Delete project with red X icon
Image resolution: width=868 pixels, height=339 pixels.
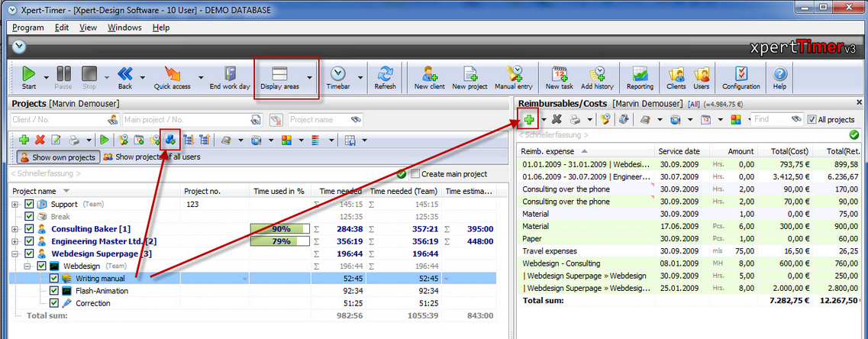pyautogui.click(x=40, y=140)
